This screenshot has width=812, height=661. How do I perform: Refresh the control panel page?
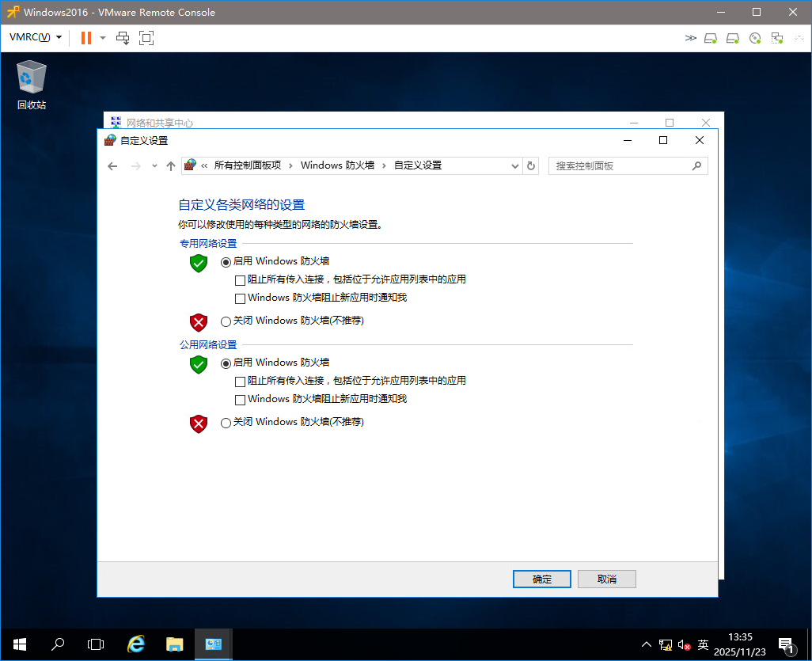pos(531,166)
